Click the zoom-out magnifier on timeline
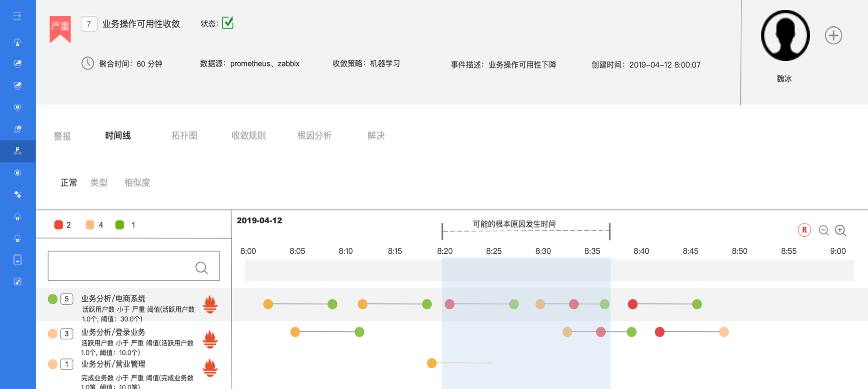The image size is (868, 389). (823, 230)
